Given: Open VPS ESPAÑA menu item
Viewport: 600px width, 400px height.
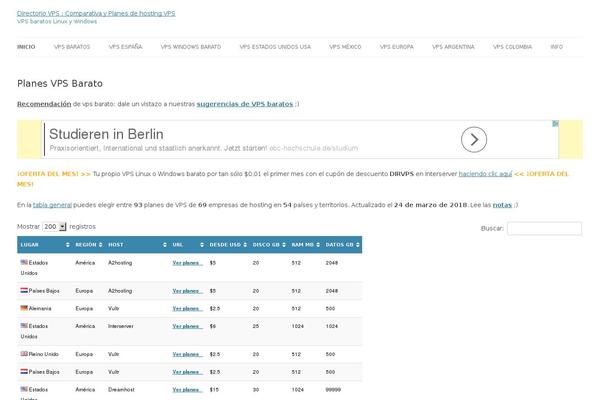Looking at the screenshot, I should coord(126,47).
